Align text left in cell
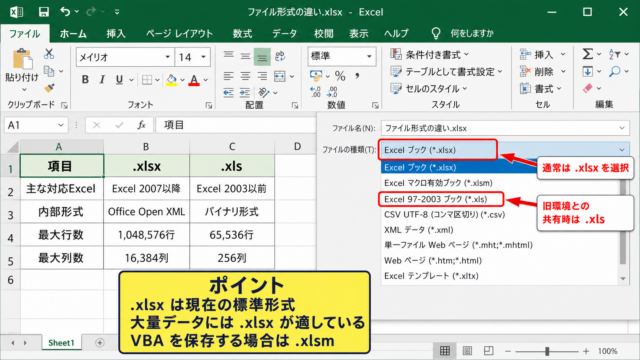Screen dimensions: 640x360 point(229,76)
